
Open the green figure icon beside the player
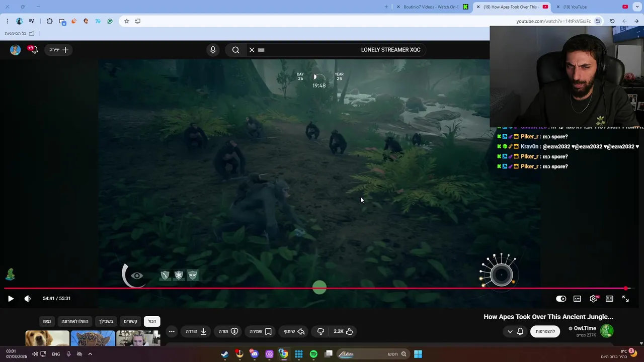point(10,275)
